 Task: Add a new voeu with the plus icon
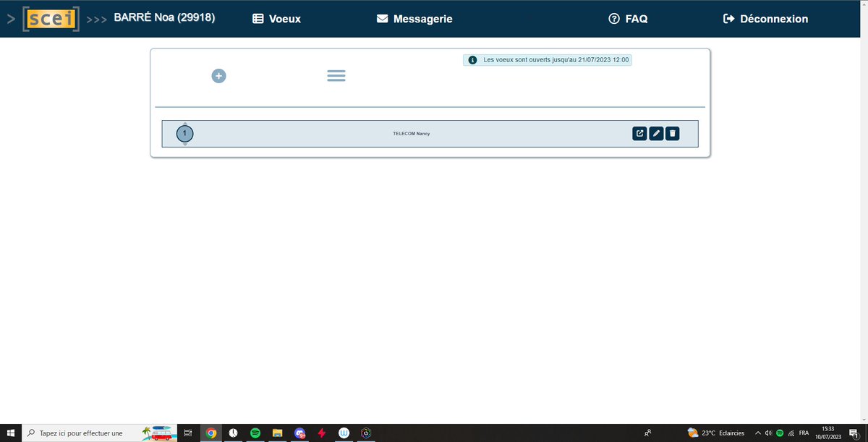pos(219,75)
